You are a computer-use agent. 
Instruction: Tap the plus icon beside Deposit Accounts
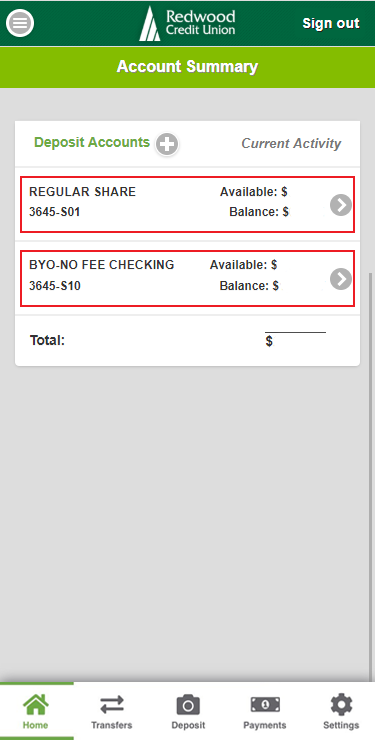coord(167,144)
